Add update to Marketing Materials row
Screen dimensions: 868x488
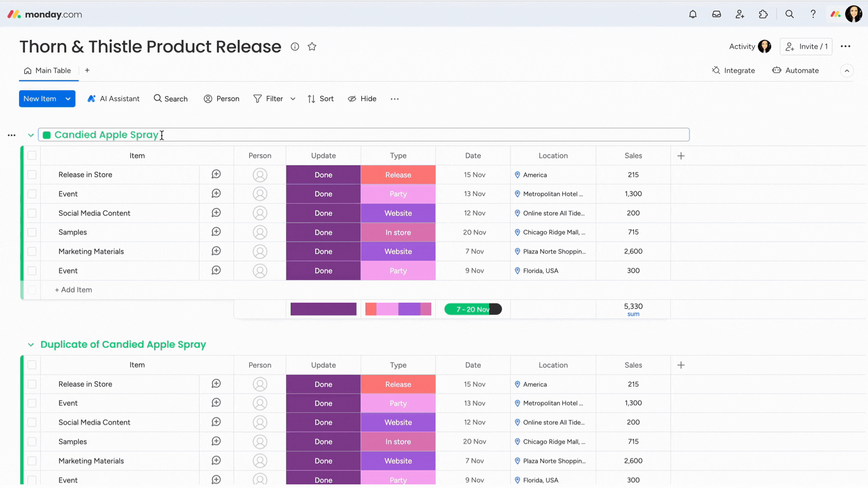click(x=216, y=251)
